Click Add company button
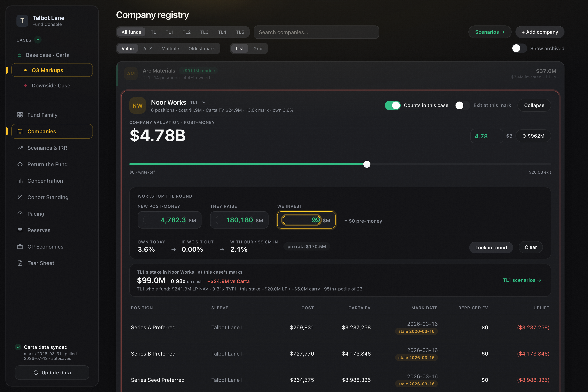Image resolution: width=588 pixels, height=392 pixels. pyautogui.click(x=540, y=32)
